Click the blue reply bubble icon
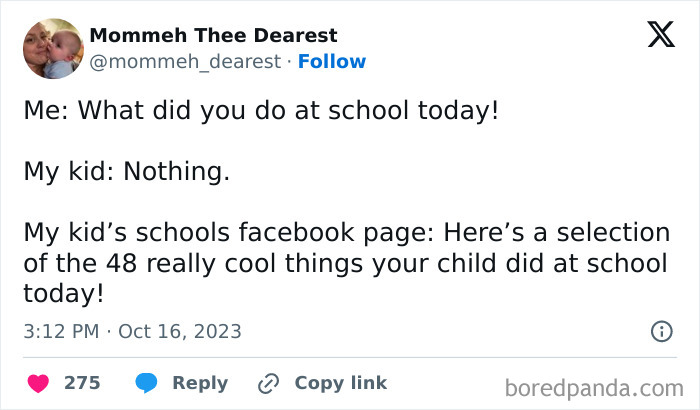This screenshot has width=700, height=410. [146, 383]
